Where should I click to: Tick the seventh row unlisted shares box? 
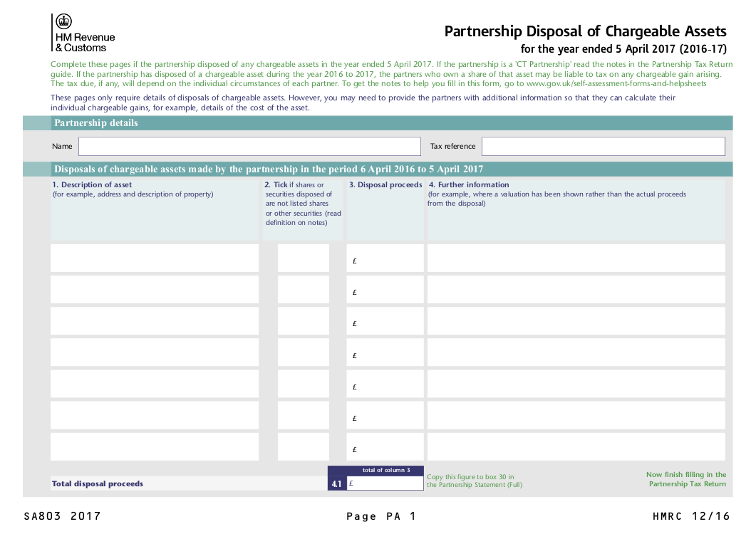[x=304, y=446]
